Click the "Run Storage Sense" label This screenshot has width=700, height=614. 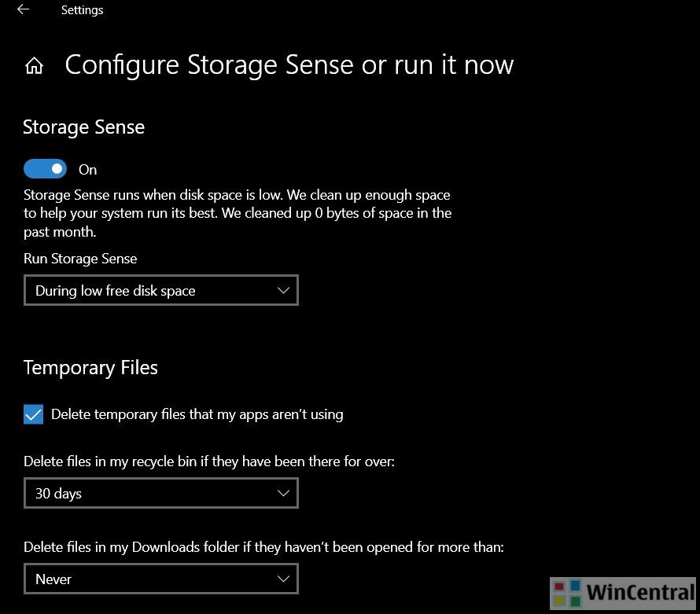pyautogui.click(x=80, y=259)
